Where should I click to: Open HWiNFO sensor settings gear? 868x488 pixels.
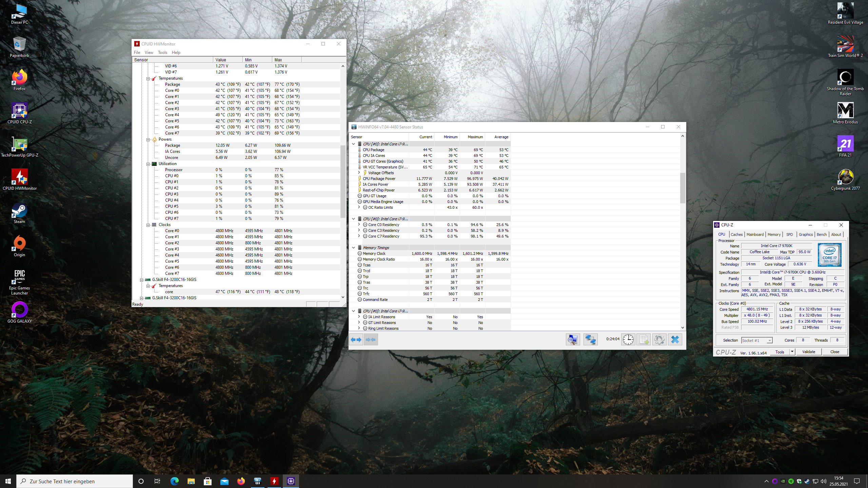(x=659, y=340)
